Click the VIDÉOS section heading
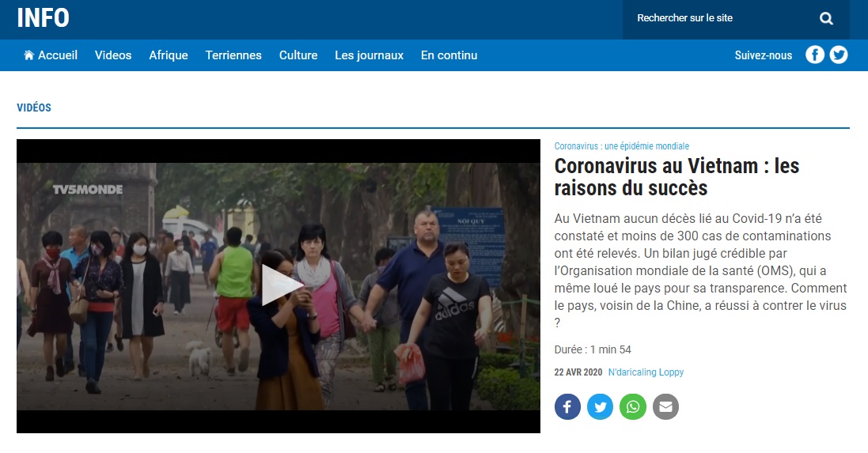 (34, 108)
